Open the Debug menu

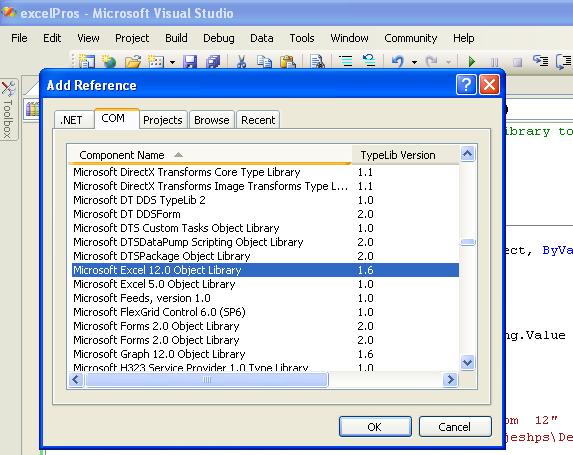pyautogui.click(x=219, y=38)
